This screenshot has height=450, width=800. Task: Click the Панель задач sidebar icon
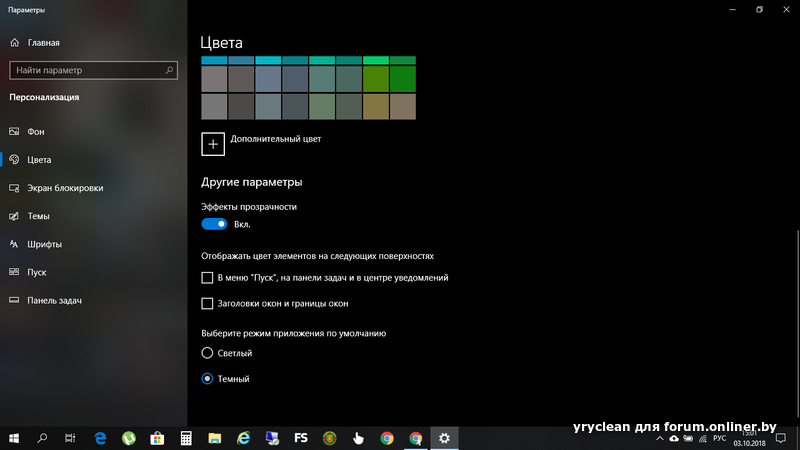(14, 300)
